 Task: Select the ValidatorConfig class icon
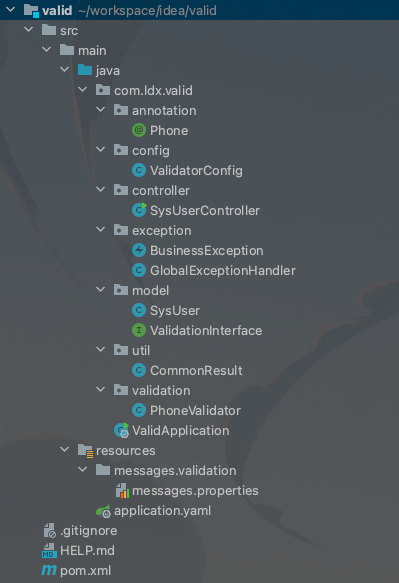139,171
